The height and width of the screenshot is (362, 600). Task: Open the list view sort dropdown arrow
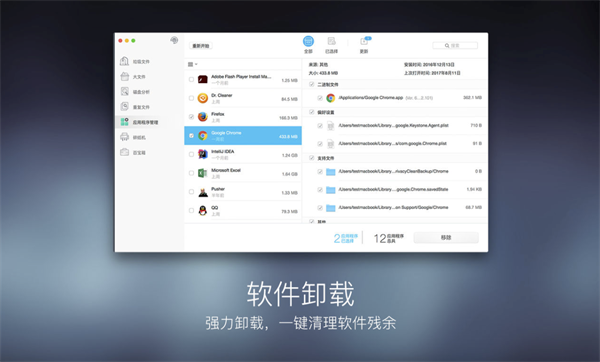pos(196,64)
